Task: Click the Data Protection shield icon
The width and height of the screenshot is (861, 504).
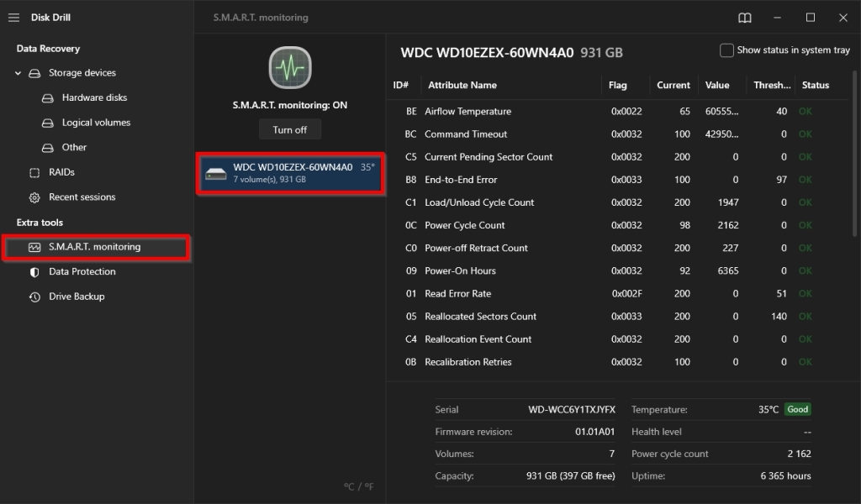Action: [34, 271]
